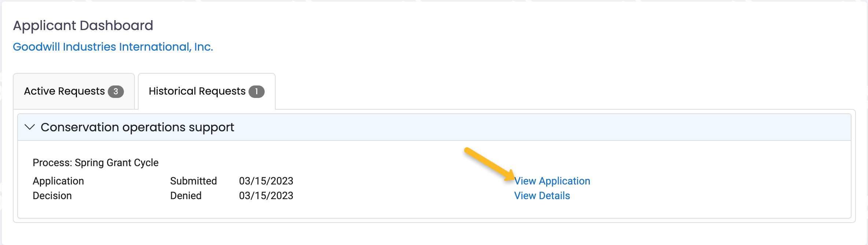Click the Active Requests count badge 3
This screenshot has height=245, width=868.
click(116, 91)
